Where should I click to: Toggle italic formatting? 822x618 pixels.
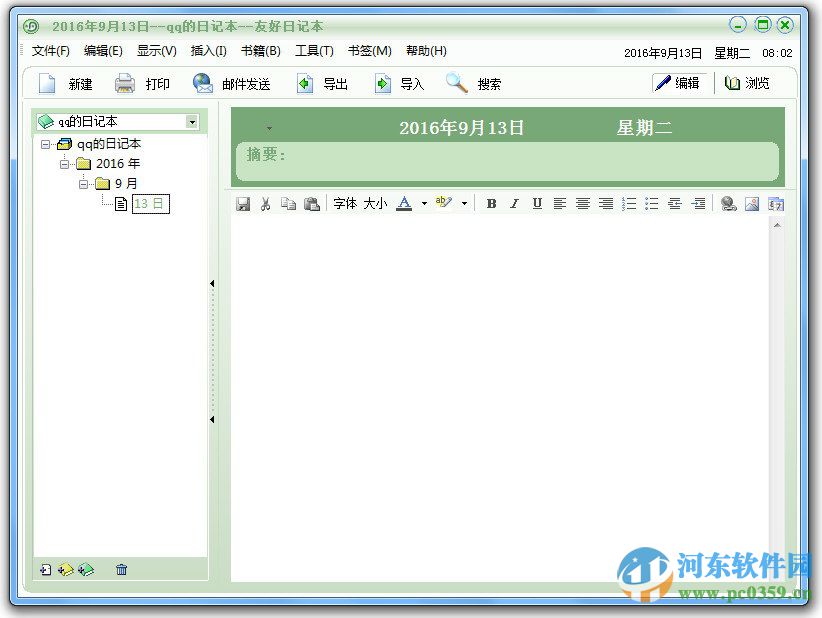click(514, 203)
